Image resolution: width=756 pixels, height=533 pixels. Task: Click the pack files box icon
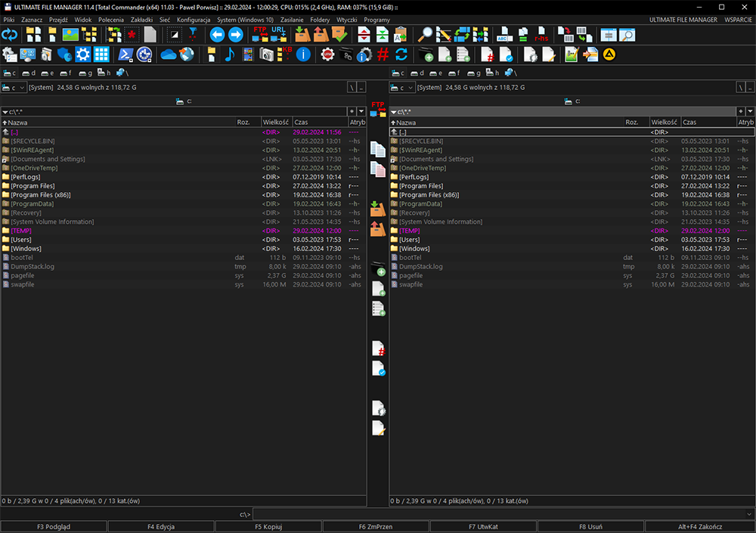pyautogui.click(x=302, y=35)
